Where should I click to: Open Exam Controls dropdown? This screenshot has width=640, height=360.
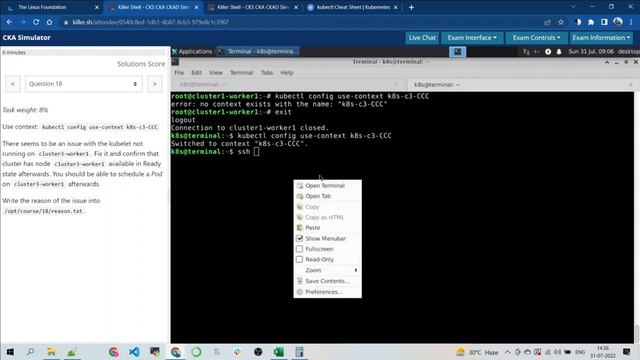536,38
